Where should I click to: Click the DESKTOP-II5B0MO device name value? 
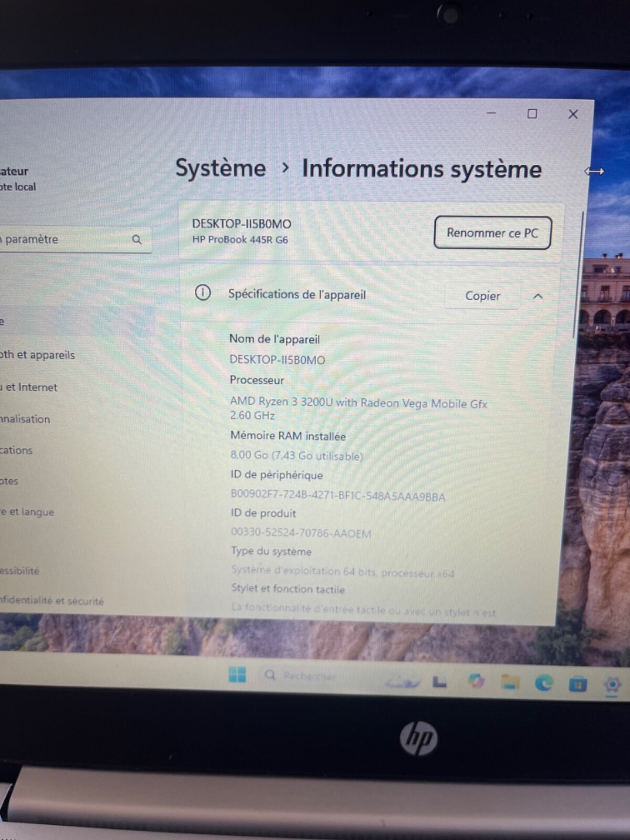point(277,360)
